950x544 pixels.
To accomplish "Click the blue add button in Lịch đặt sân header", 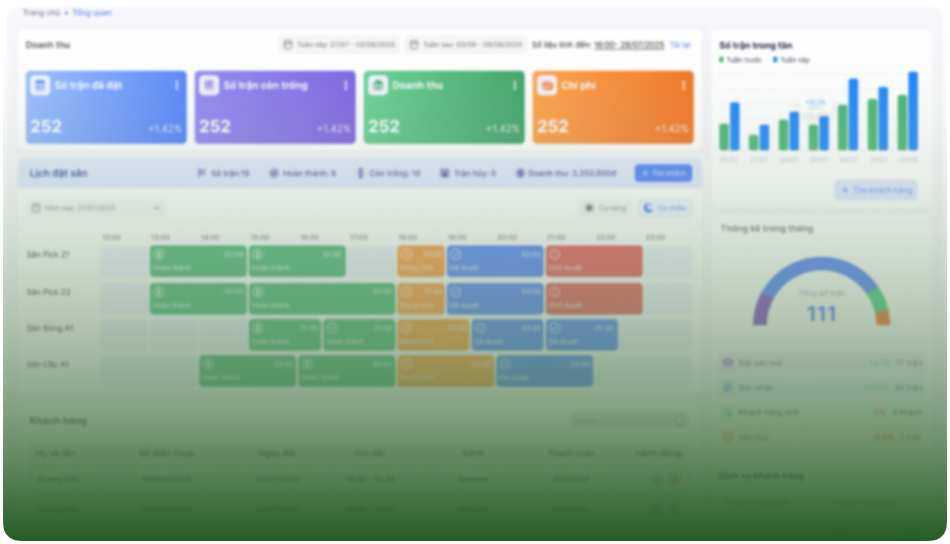I will 663,173.
